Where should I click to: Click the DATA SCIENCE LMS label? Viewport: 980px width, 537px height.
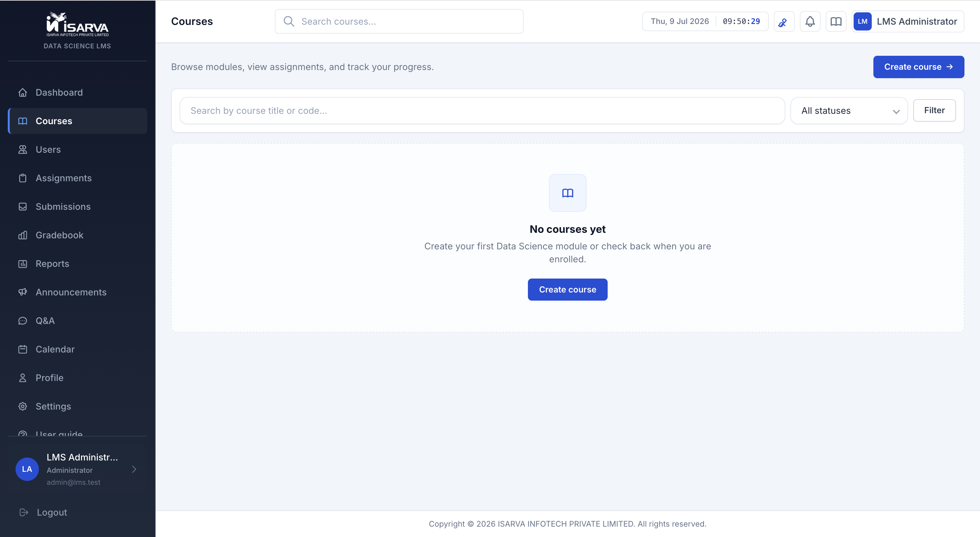77,46
